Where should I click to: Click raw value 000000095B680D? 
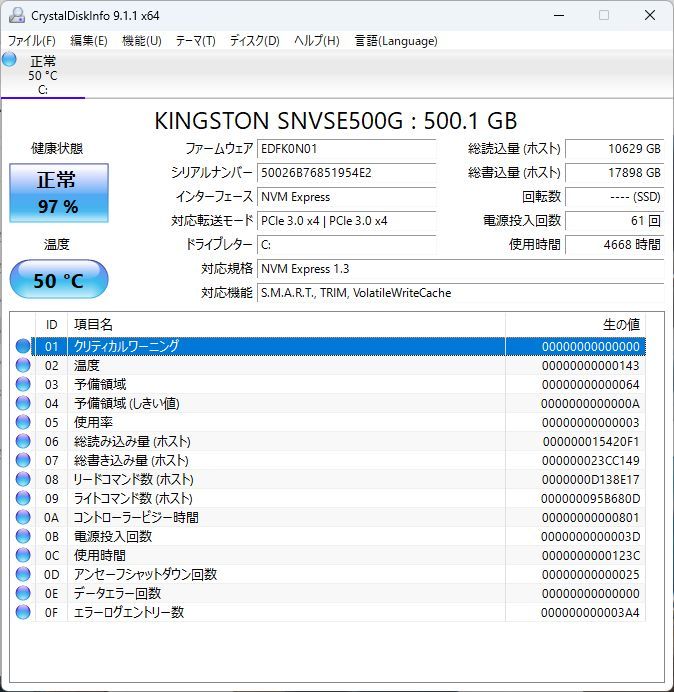(590, 498)
